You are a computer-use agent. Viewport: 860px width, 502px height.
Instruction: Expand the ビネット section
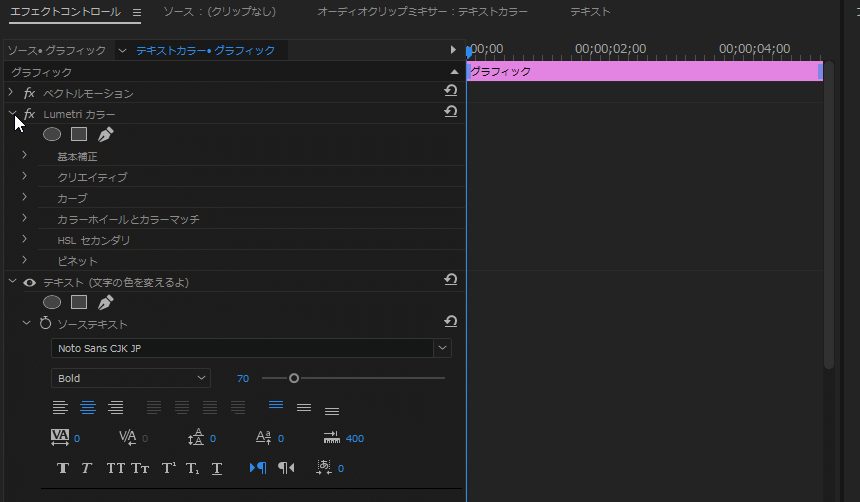pyautogui.click(x=25, y=260)
